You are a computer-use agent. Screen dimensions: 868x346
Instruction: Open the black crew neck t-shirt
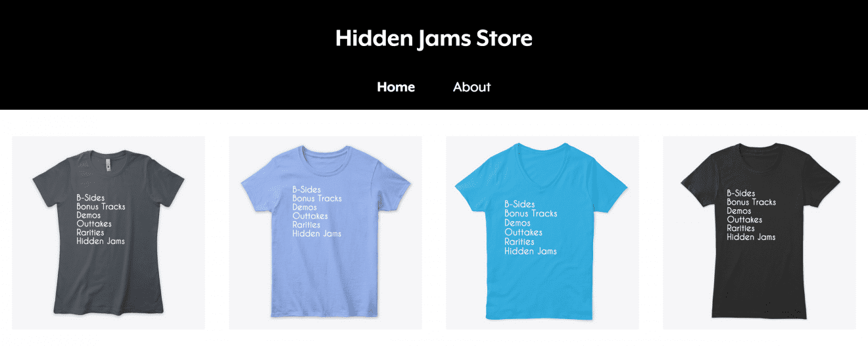(x=759, y=233)
